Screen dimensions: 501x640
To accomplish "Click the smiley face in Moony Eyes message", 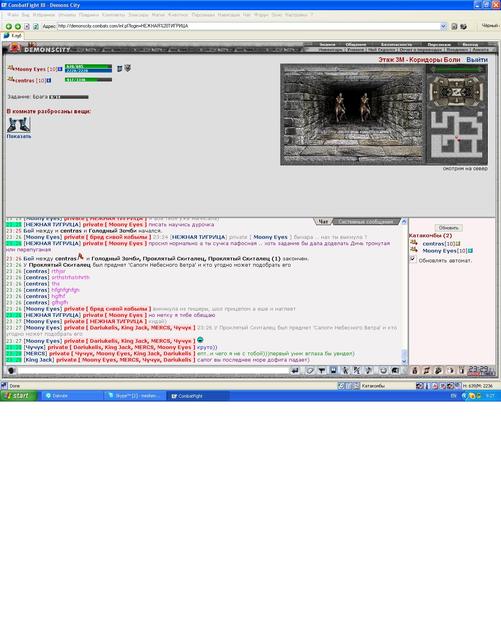I will tap(200, 340).
